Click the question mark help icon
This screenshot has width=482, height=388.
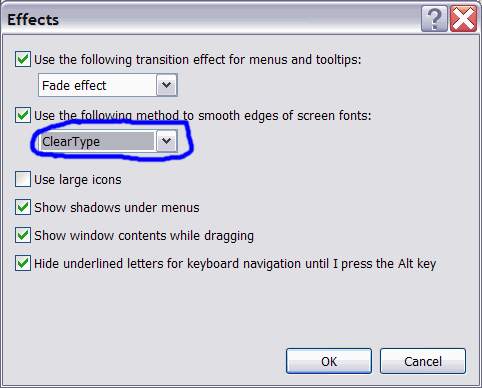[434, 19]
